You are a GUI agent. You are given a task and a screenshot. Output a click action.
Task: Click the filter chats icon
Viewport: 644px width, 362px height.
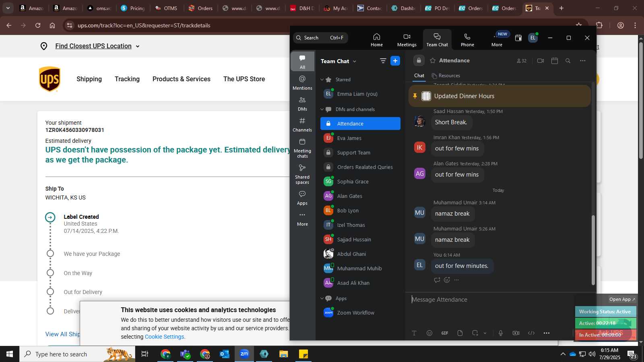(x=383, y=61)
